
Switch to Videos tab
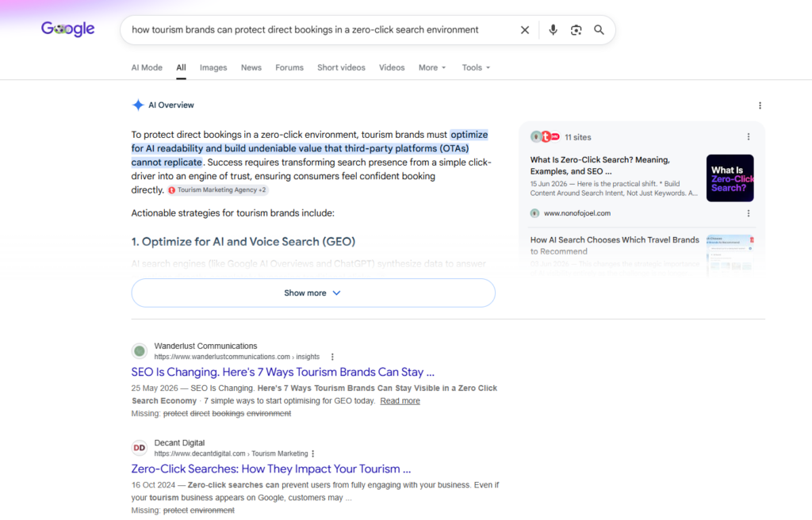click(x=392, y=68)
